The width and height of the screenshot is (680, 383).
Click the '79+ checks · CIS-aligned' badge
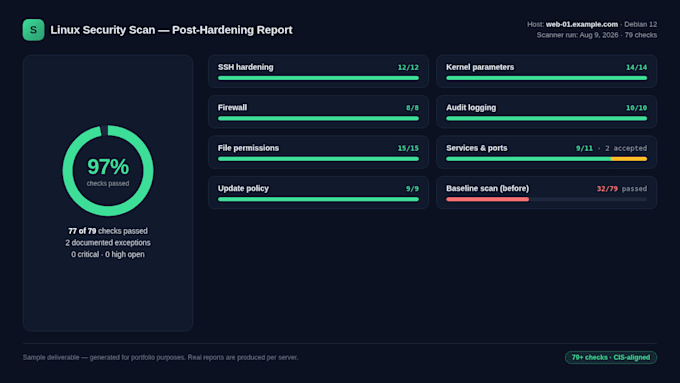click(611, 357)
